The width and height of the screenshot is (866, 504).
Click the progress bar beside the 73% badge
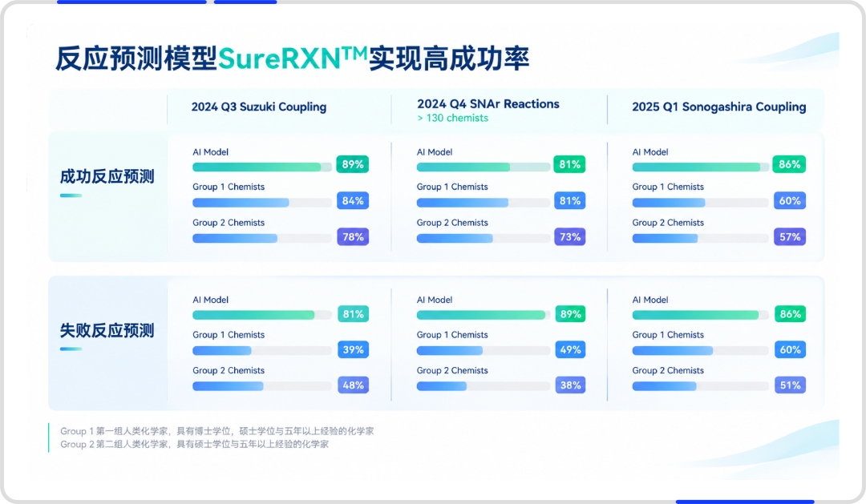click(483, 239)
